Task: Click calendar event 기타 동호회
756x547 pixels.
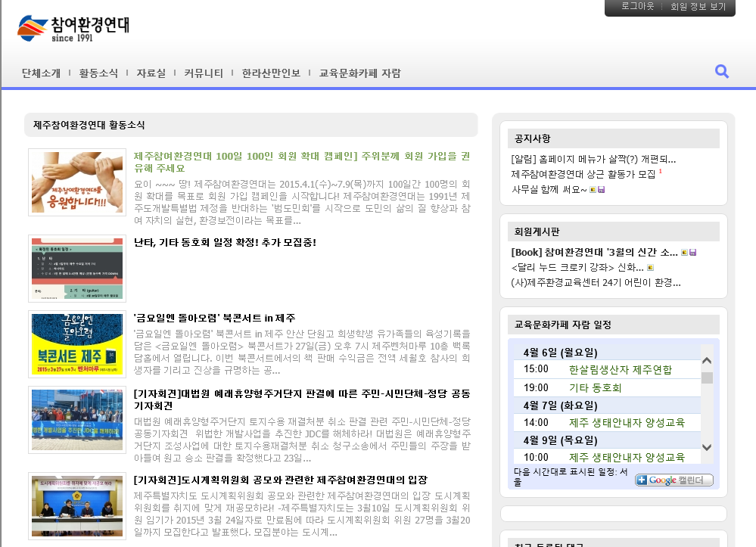Action: coord(595,387)
